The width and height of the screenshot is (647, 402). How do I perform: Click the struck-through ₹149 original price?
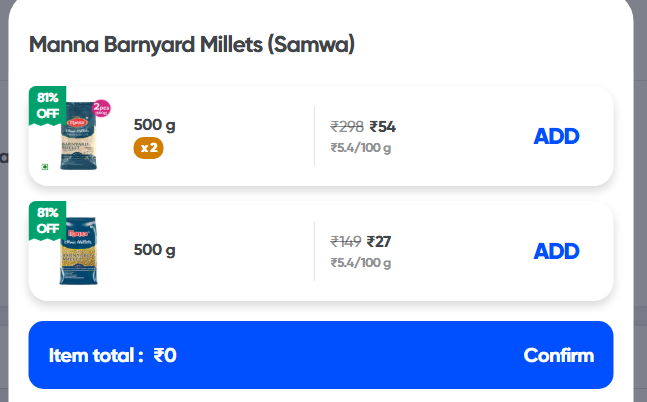coord(346,241)
